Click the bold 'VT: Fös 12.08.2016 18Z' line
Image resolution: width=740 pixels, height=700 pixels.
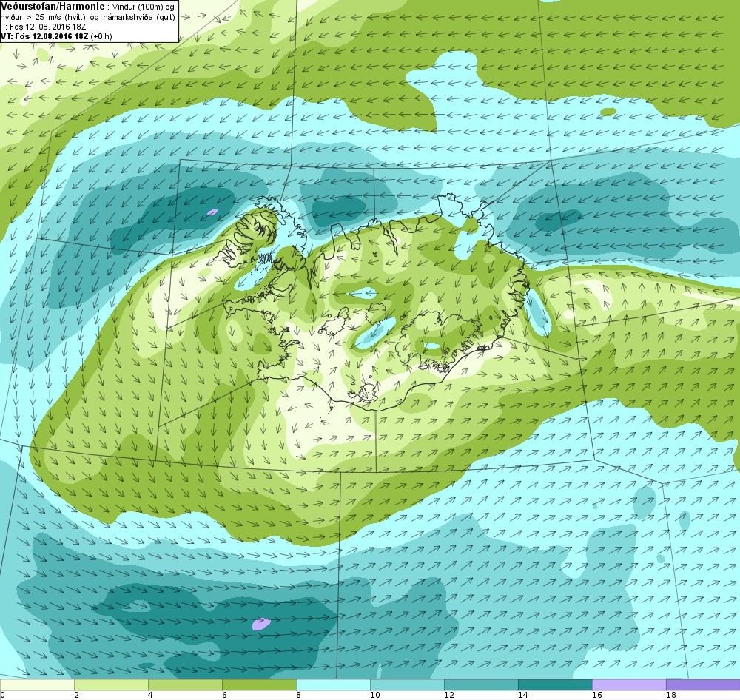click(x=44, y=36)
